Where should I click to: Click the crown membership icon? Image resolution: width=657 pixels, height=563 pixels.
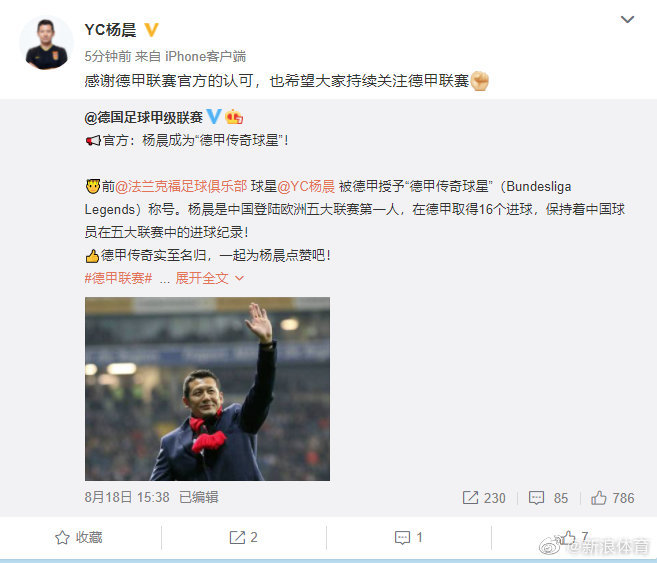click(x=234, y=117)
